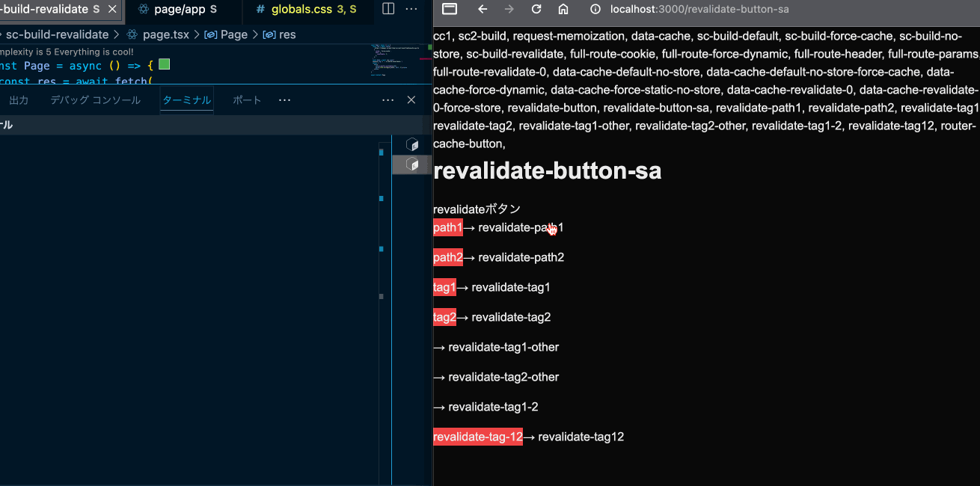Select the highlighted terminal instance icon
The width and height of the screenshot is (980, 486).
411,164
